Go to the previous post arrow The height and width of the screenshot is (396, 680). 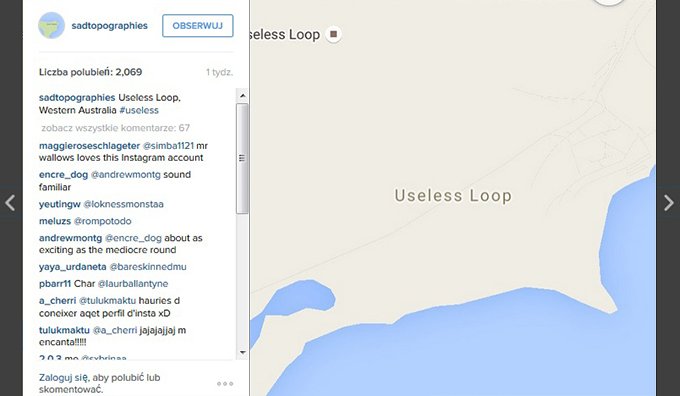10,203
